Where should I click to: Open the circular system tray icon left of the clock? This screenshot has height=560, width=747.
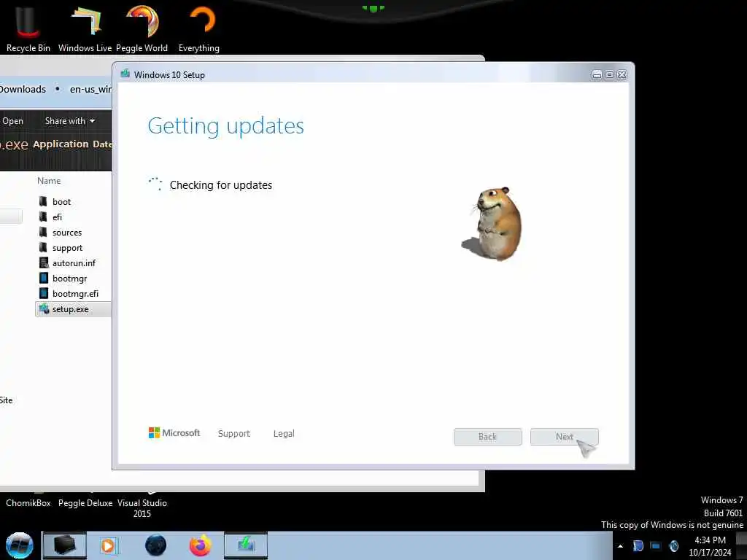tap(673, 545)
